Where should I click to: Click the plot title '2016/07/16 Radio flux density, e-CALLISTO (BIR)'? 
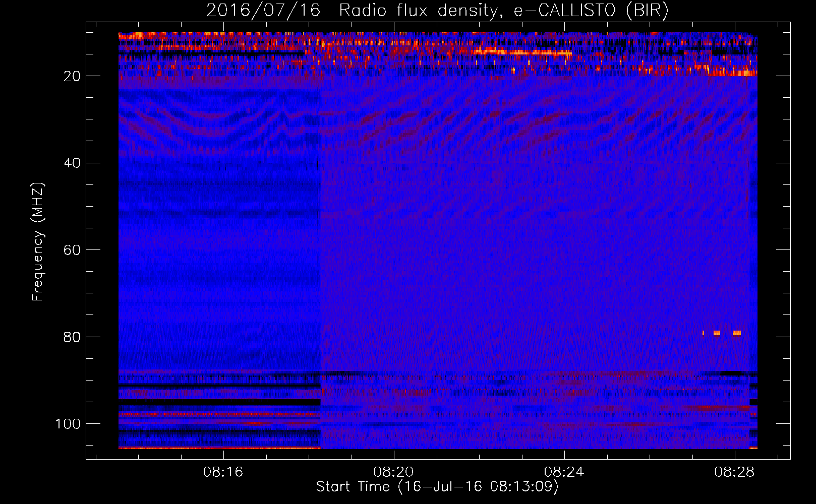(x=437, y=11)
